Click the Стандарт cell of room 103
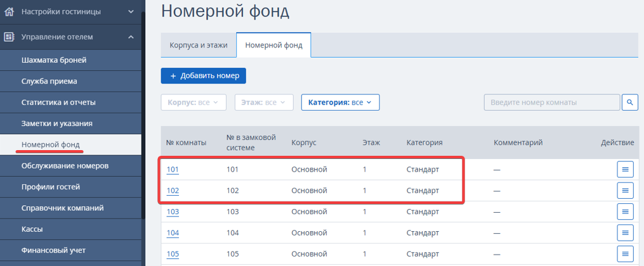This screenshot has width=644, height=266. 423,212
